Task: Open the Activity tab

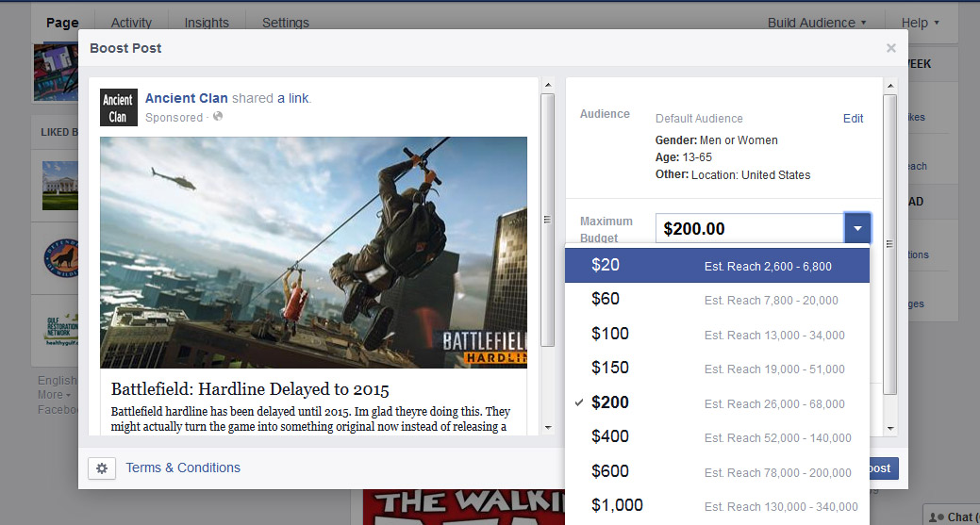Action: click(131, 23)
